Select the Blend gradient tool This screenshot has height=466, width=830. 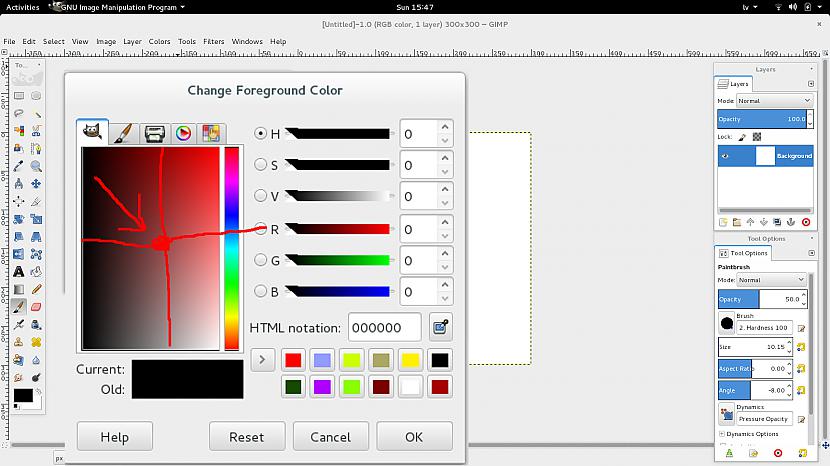click(x=19, y=289)
